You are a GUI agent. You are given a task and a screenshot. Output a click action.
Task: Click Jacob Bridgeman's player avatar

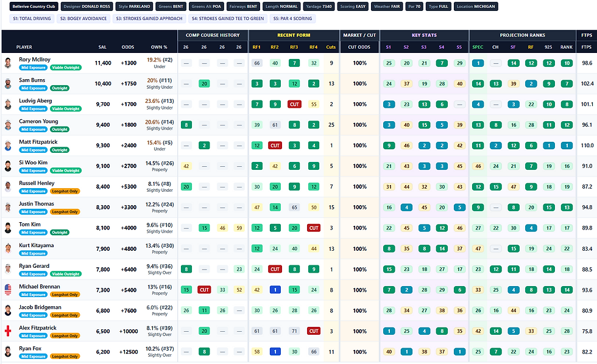pyautogui.click(x=8, y=310)
